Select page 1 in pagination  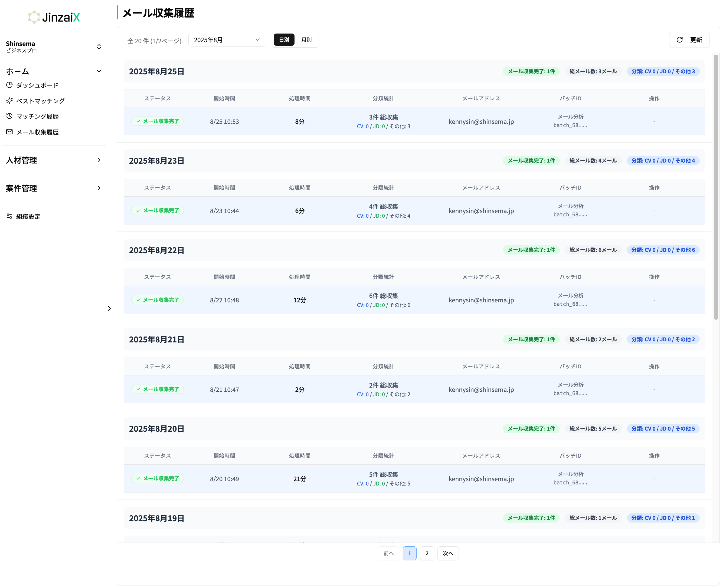coord(410,553)
